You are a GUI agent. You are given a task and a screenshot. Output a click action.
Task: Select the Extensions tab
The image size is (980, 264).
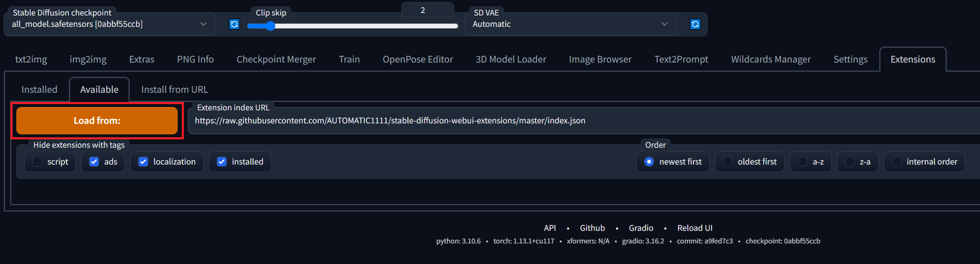pyautogui.click(x=913, y=59)
